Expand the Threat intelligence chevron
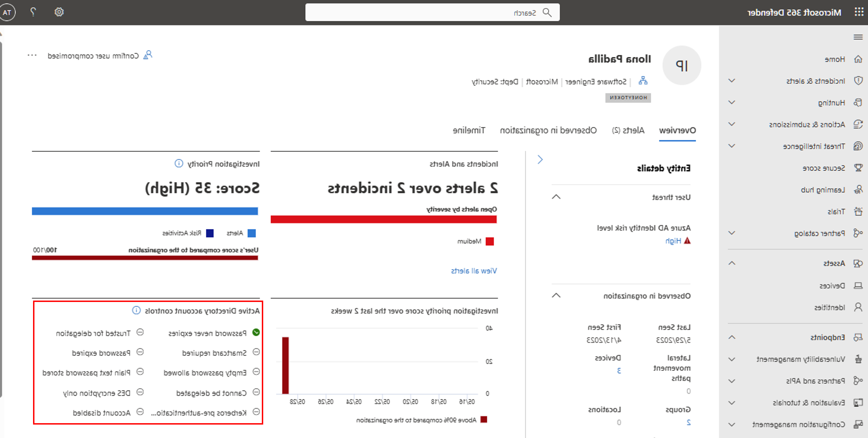868x438 pixels. coord(731,146)
